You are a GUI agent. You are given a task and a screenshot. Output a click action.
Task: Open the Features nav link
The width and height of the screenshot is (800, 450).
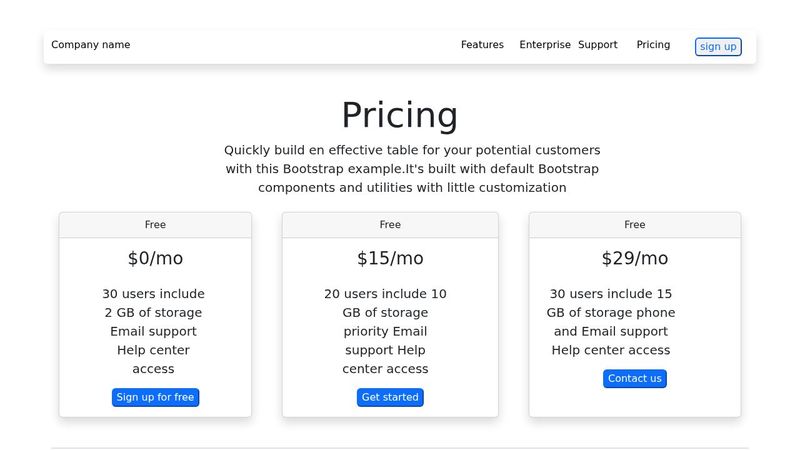[x=482, y=45]
